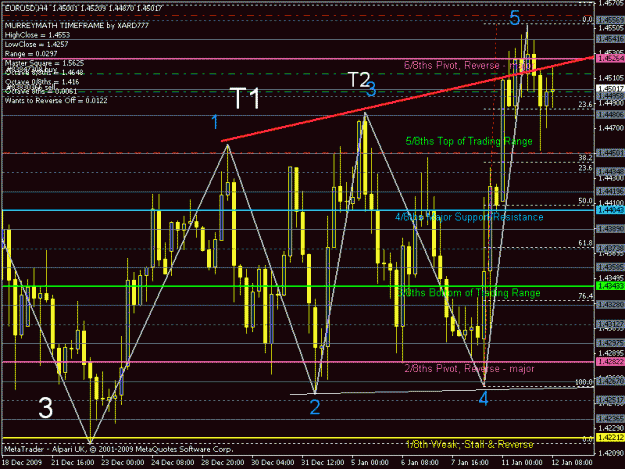625x469 pixels.
Task: Click the green 1.43433 price tag
Action: click(x=610, y=286)
